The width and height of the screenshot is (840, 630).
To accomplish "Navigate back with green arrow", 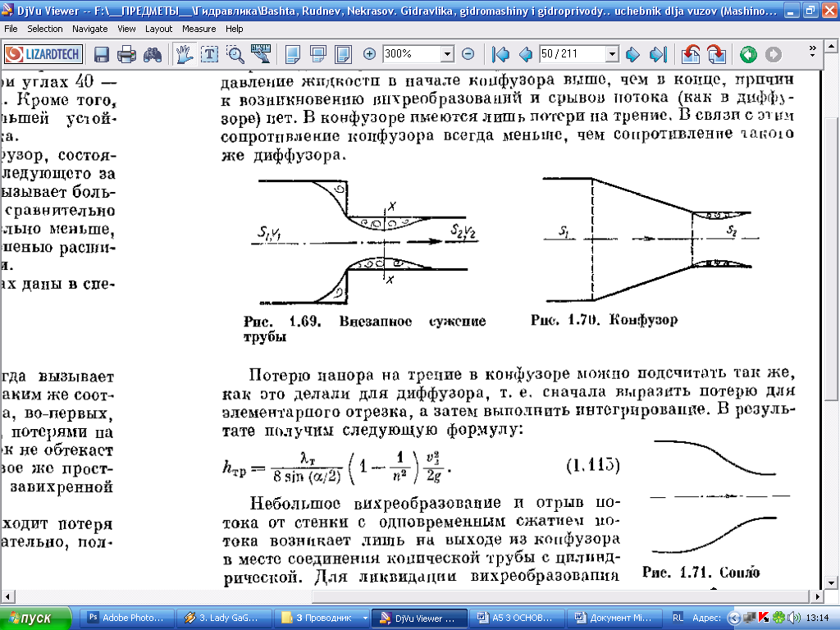I will (x=748, y=54).
